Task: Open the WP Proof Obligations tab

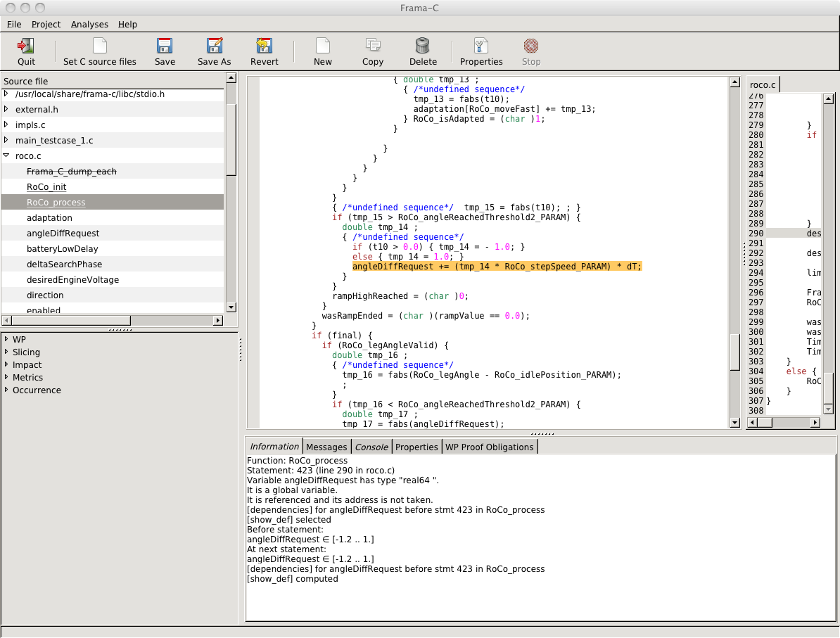Action: click(x=490, y=447)
